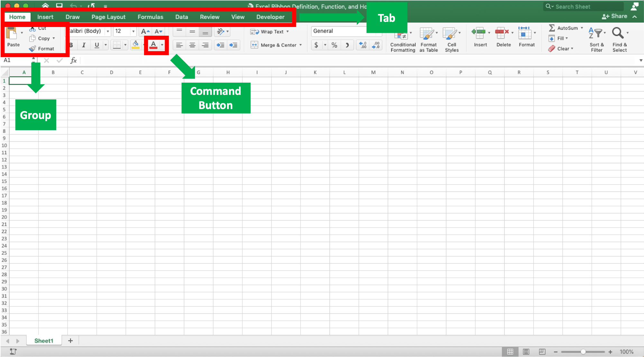
Task: Toggle Wrap Text
Action: 270,32
